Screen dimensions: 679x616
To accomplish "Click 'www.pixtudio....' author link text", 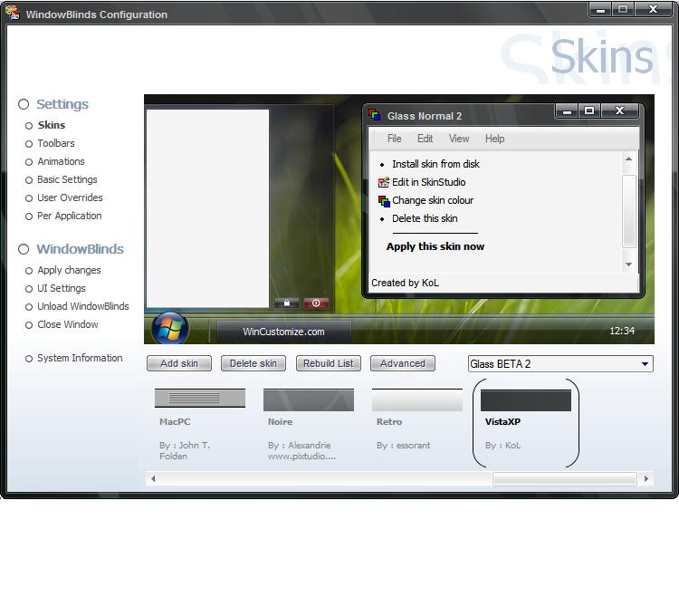I will point(301,457).
